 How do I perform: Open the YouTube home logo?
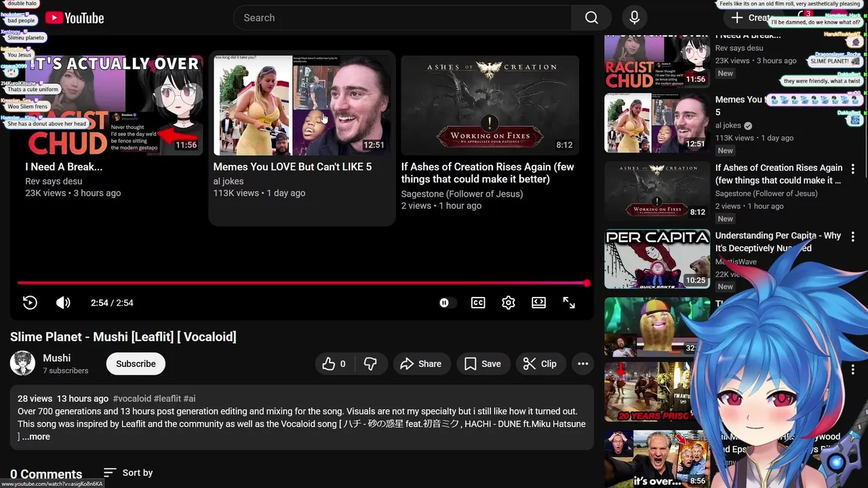tap(75, 18)
